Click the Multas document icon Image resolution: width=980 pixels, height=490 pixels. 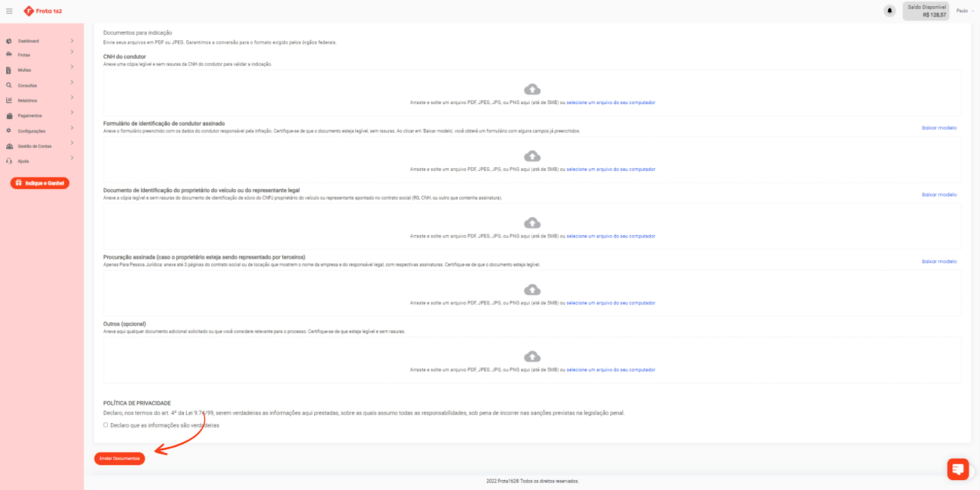pyautogui.click(x=9, y=70)
